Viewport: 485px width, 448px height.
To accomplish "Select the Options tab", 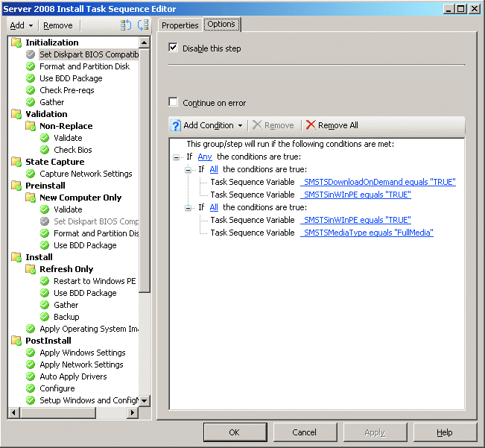I will coord(221,25).
